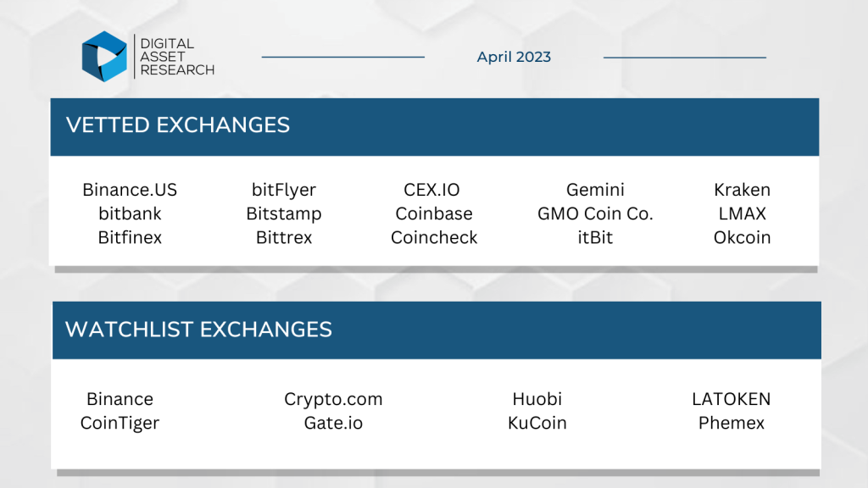This screenshot has width=868, height=488.
Task: Click CoinTiger watchlist entry
Action: 120,424
